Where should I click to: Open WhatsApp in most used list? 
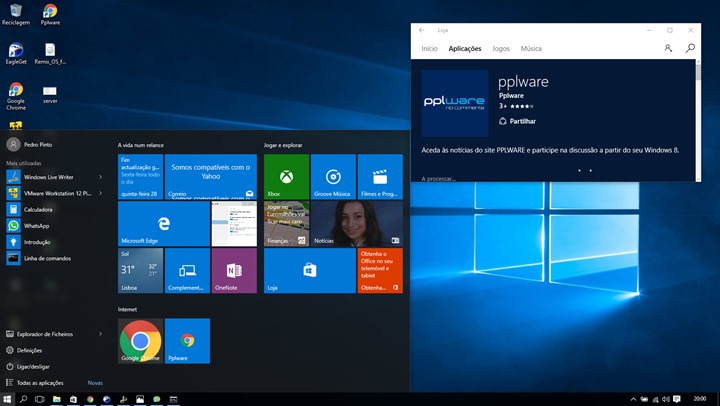(36, 226)
